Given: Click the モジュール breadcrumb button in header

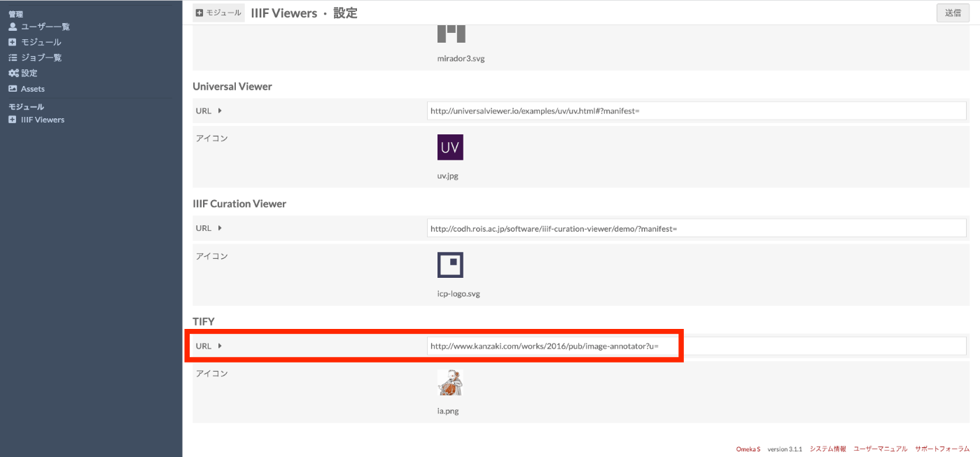Looking at the screenshot, I should [x=219, y=13].
